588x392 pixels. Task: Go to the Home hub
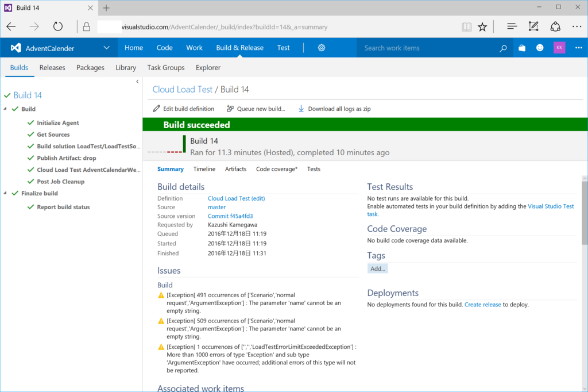tap(133, 48)
